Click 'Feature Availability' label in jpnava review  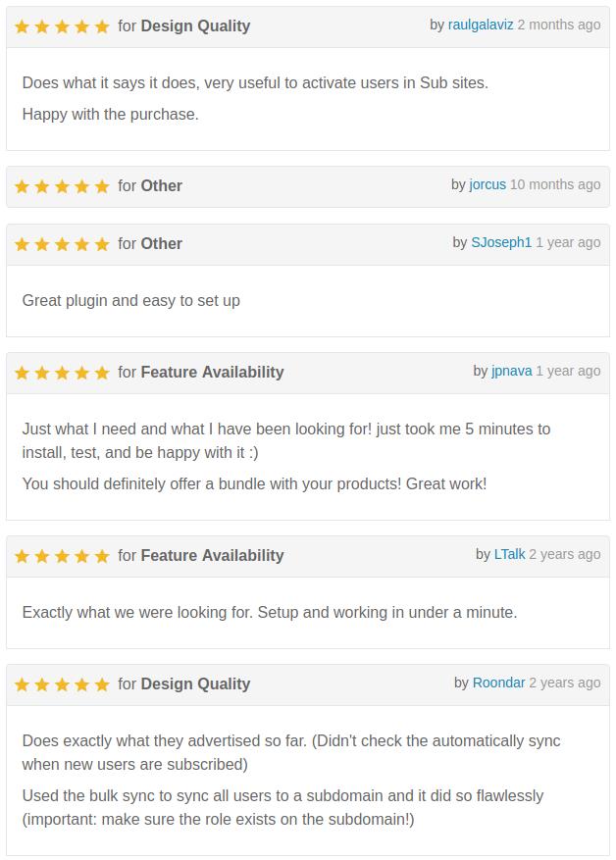pyautogui.click(x=212, y=372)
